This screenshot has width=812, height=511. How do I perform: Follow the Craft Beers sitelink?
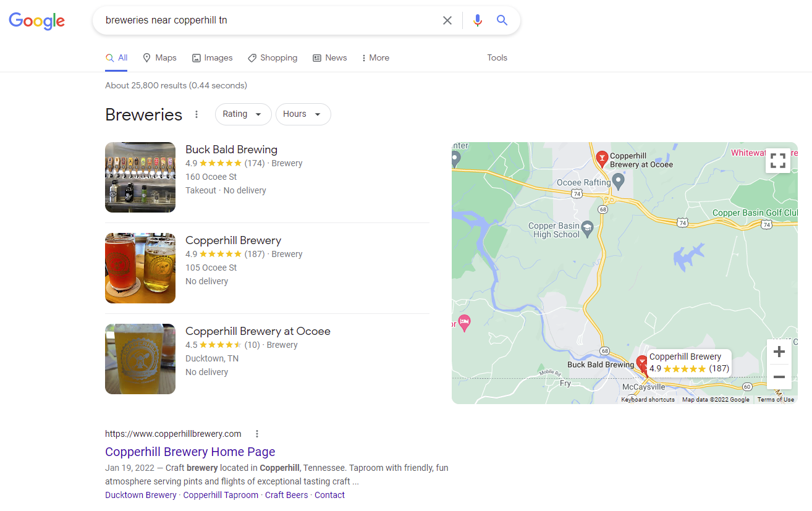point(286,495)
